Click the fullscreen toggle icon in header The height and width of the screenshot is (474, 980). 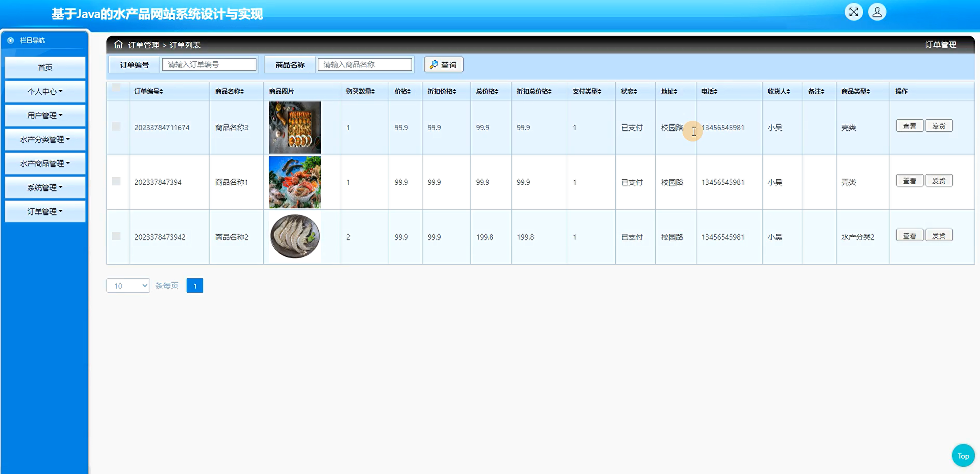(x=853, y=12)
